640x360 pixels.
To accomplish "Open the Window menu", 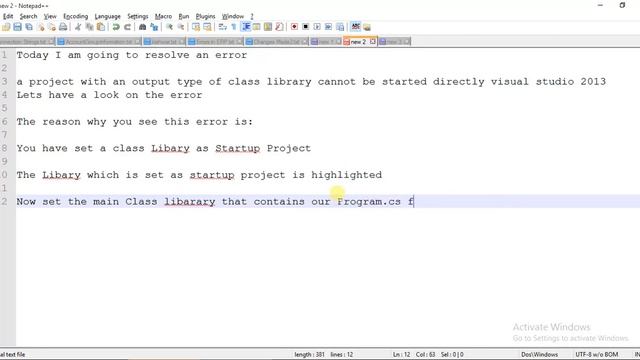I will click(233, 16).
